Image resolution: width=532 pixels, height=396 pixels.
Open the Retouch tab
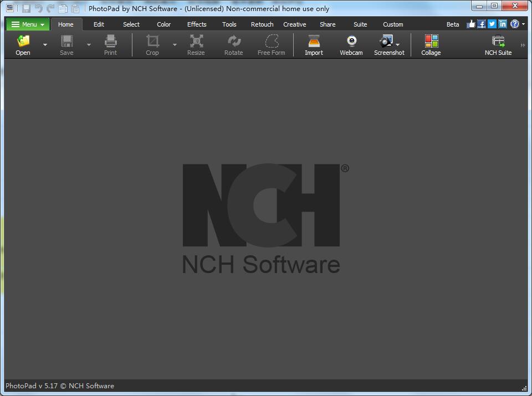point(262,24)
